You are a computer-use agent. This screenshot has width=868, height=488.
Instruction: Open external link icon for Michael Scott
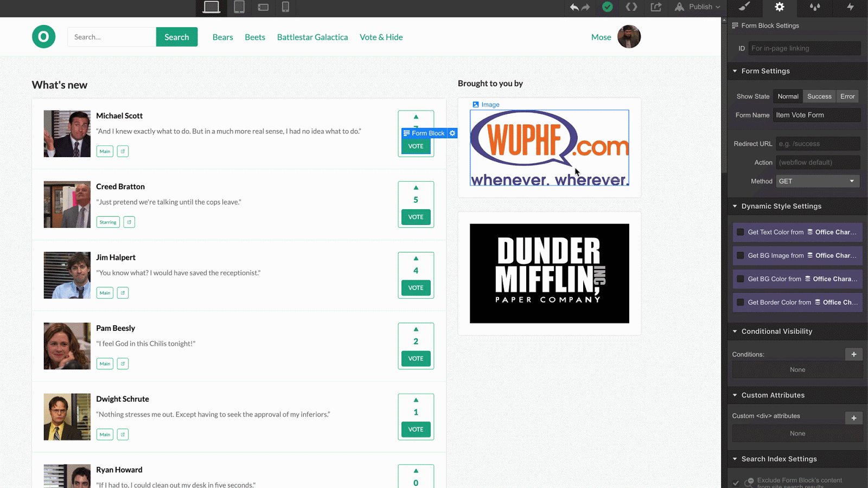(123, 151)
